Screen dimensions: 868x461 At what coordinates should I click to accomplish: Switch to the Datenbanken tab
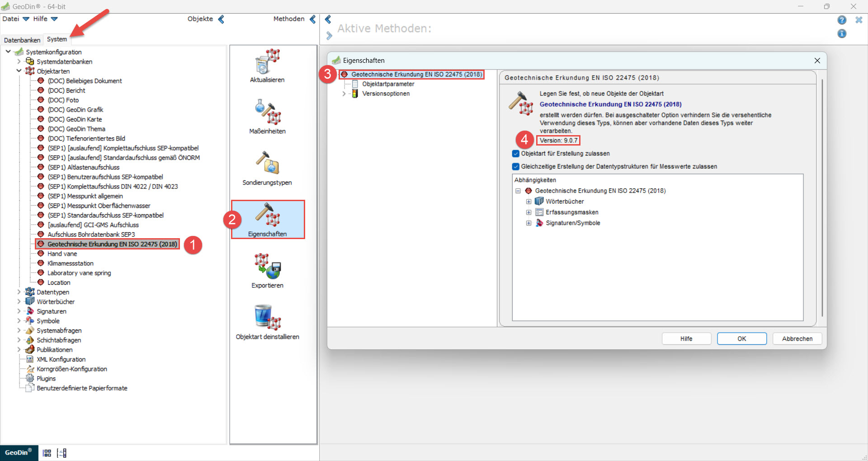tap(22, 40)
